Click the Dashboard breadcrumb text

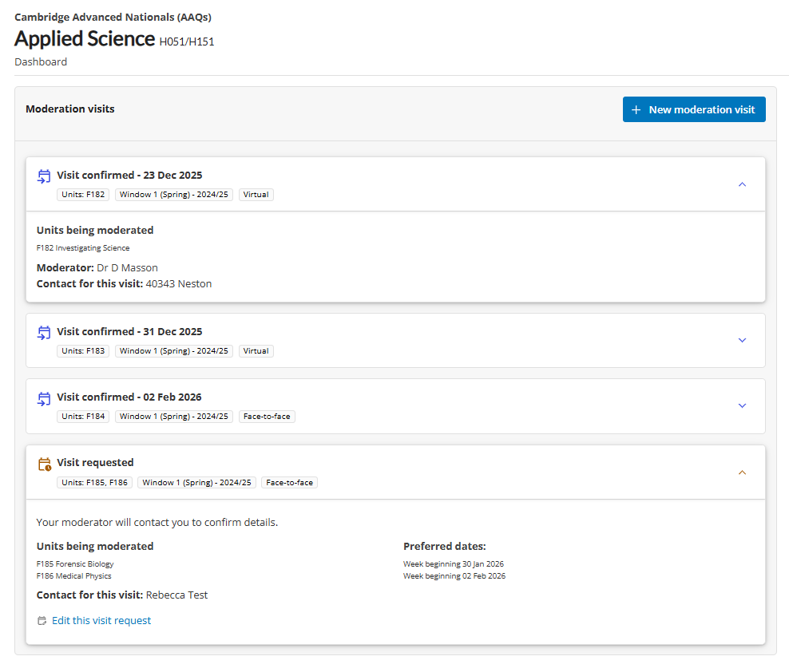[41, 61]
